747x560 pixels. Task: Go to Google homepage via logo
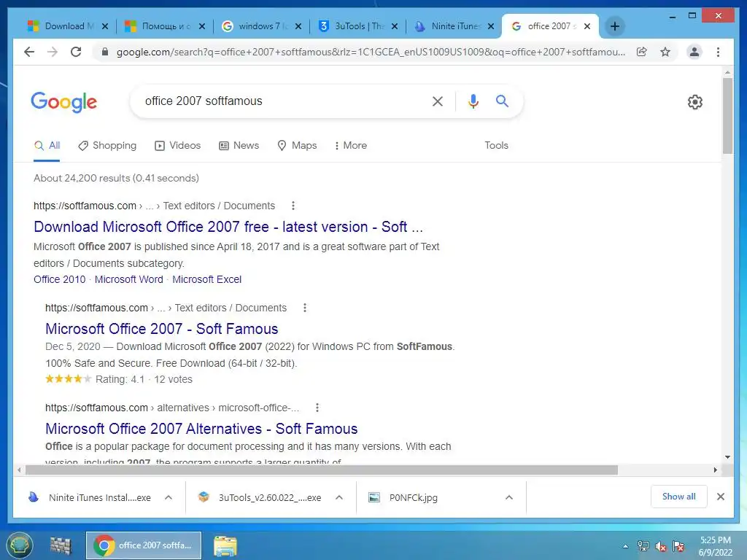tap(64, 102)
